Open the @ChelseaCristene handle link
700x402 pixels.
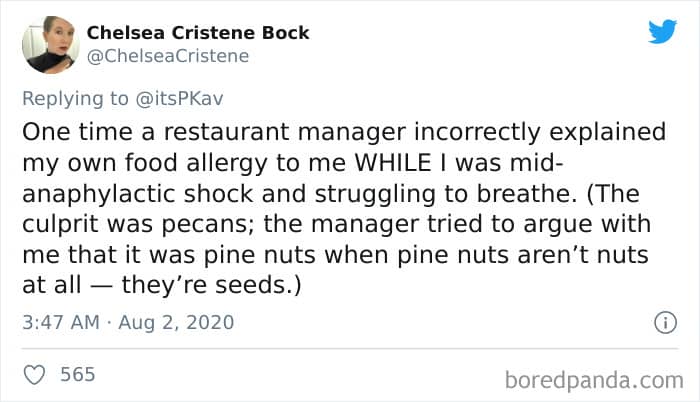168,56
